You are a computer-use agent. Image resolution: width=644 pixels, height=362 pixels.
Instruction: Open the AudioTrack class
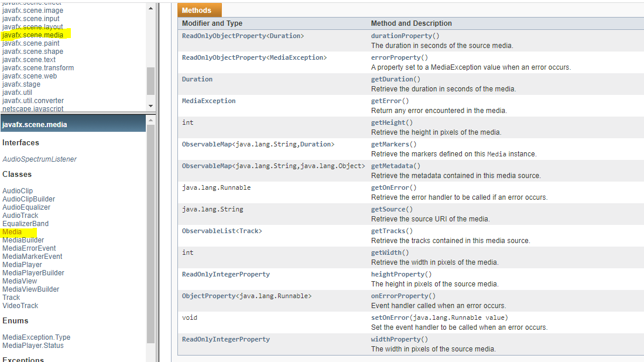pos(20,216)
